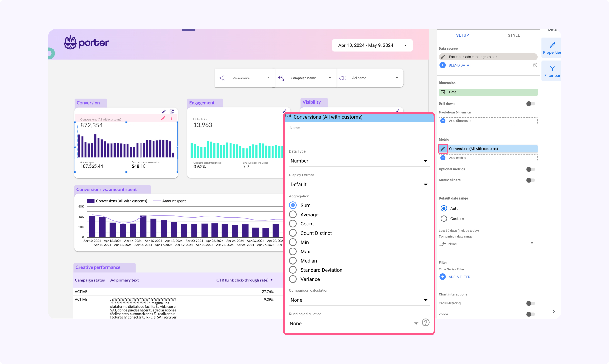Click the Date dimension chip
Viewport: 609px width, 364px height.
coord(488,92)
